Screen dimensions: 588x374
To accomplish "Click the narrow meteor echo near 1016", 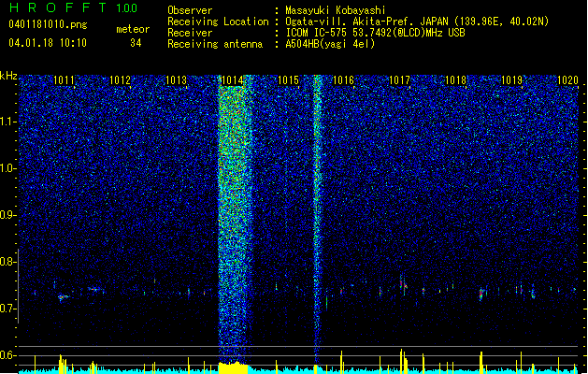I will [x=318, y=218].
